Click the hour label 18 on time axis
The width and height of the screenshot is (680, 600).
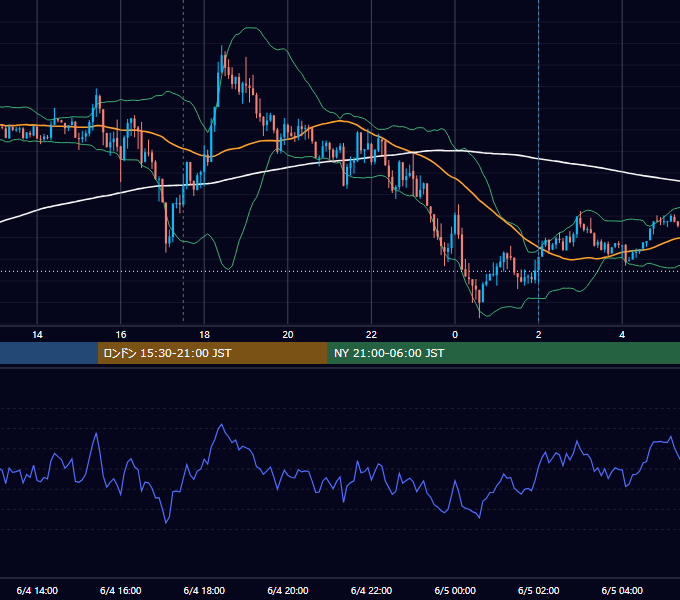[x=204, y=335]
